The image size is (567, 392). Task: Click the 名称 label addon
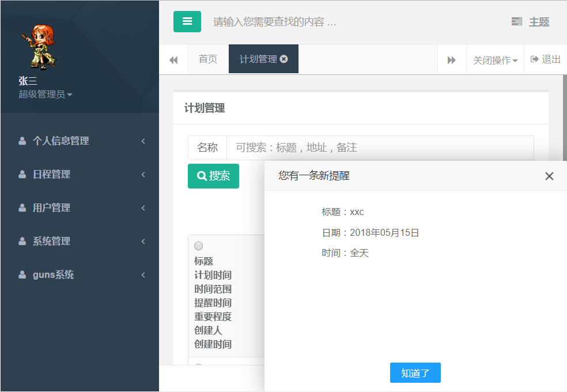(207, 148)
